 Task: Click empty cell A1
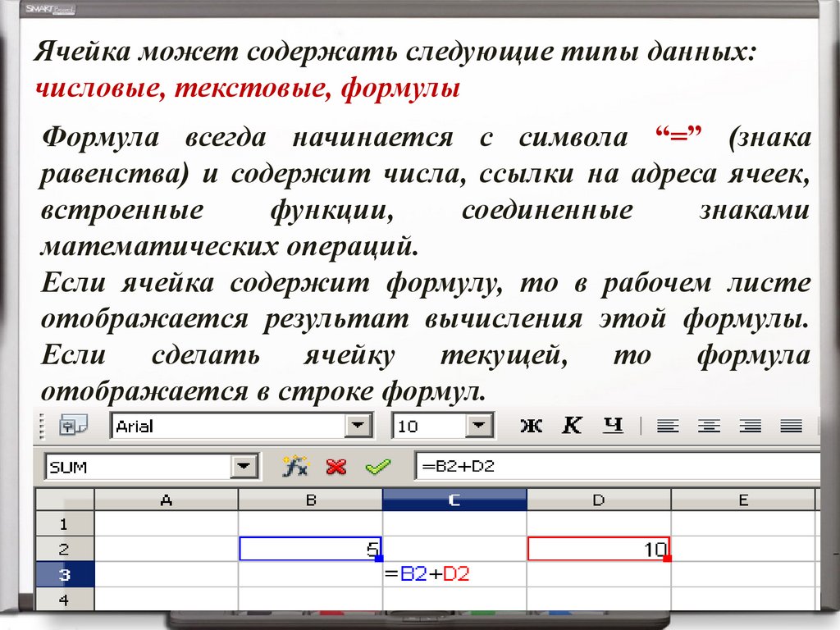tap(166, 523)
